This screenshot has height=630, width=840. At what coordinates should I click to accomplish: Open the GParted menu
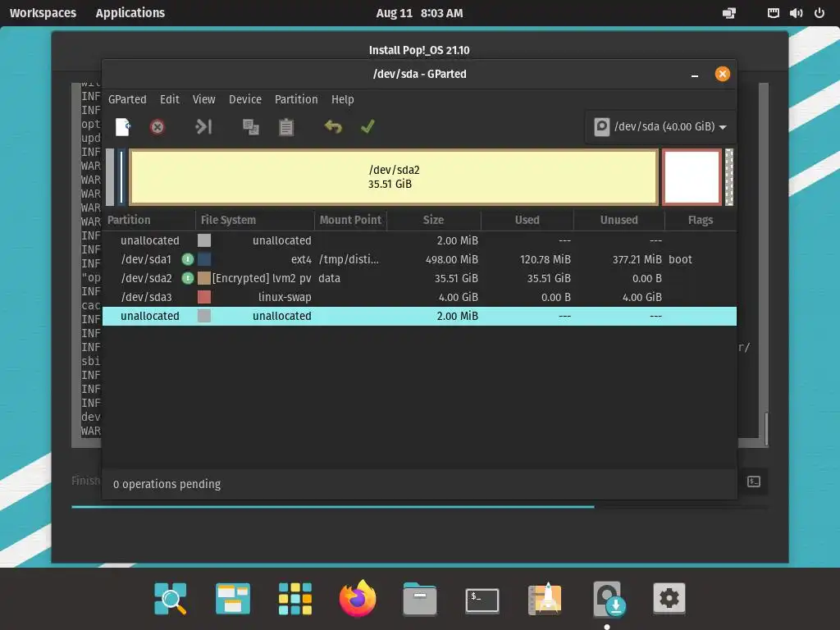point(127,99)
